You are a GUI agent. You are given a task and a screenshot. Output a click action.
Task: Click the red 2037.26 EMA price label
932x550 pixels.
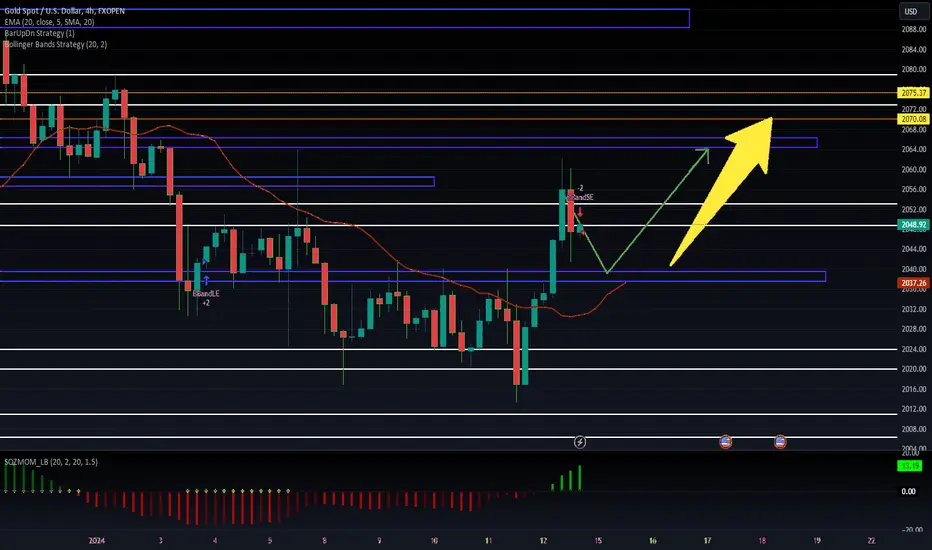click(914, 283)
